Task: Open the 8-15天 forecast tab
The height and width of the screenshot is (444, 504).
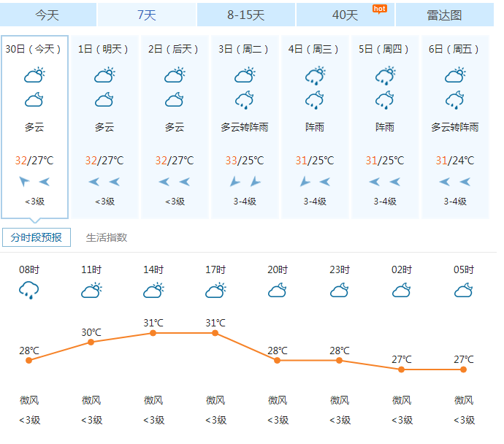Action: 246,15
